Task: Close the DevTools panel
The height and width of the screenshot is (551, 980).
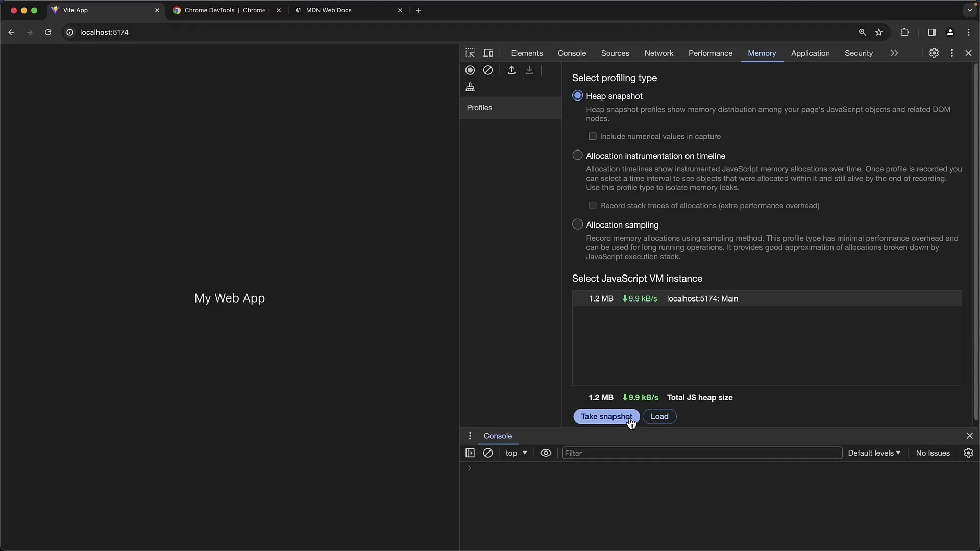Action: click(x=968, y=53)
